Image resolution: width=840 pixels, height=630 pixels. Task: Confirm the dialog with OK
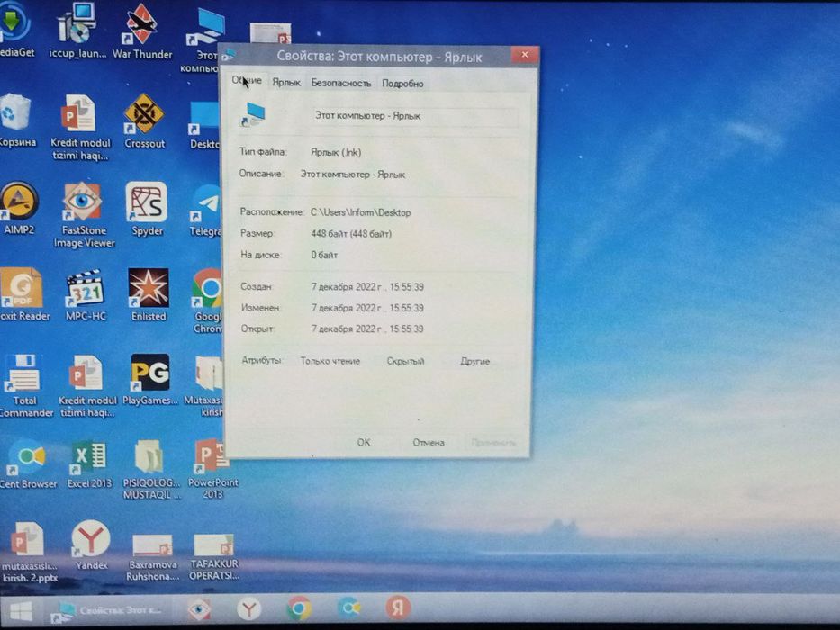363,442
